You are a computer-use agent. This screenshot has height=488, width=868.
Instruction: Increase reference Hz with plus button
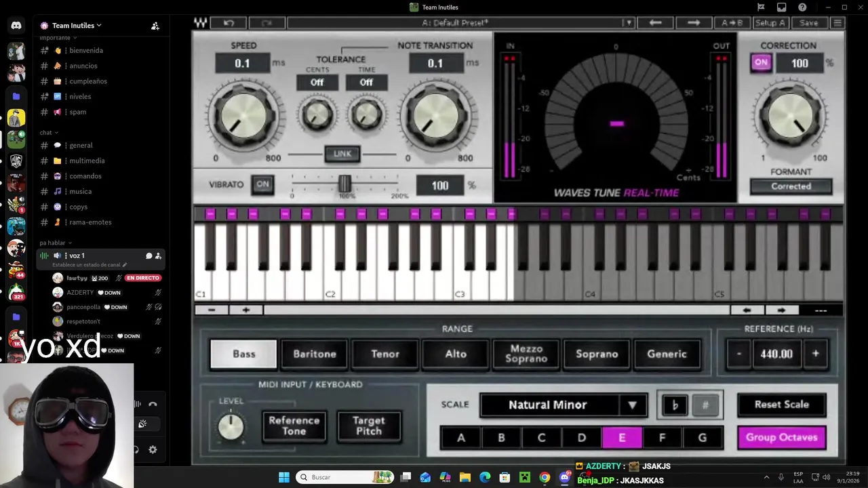pyautogui.click(x=816, y=354)
